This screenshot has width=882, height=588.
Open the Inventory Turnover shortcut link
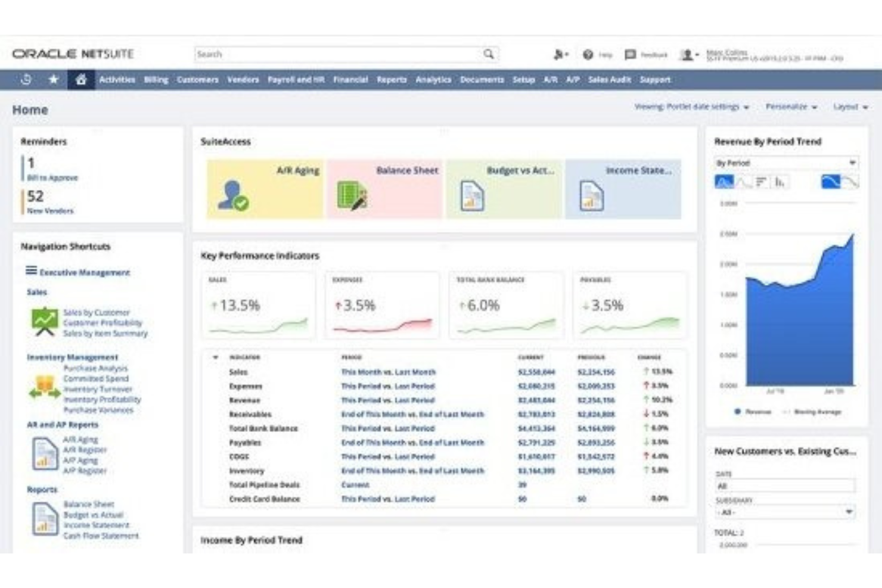[98, 389]
